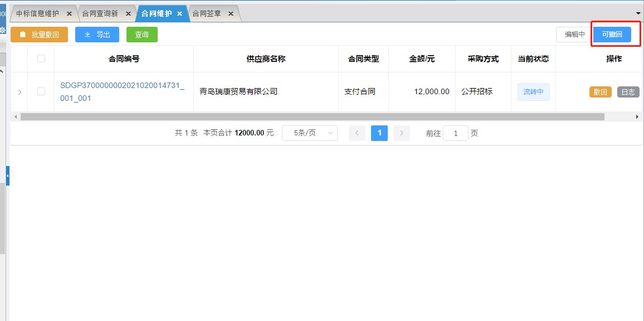Click the settings gear icon at left edge
This screenshot has height=321, width=644.
[x=2, y=30]
